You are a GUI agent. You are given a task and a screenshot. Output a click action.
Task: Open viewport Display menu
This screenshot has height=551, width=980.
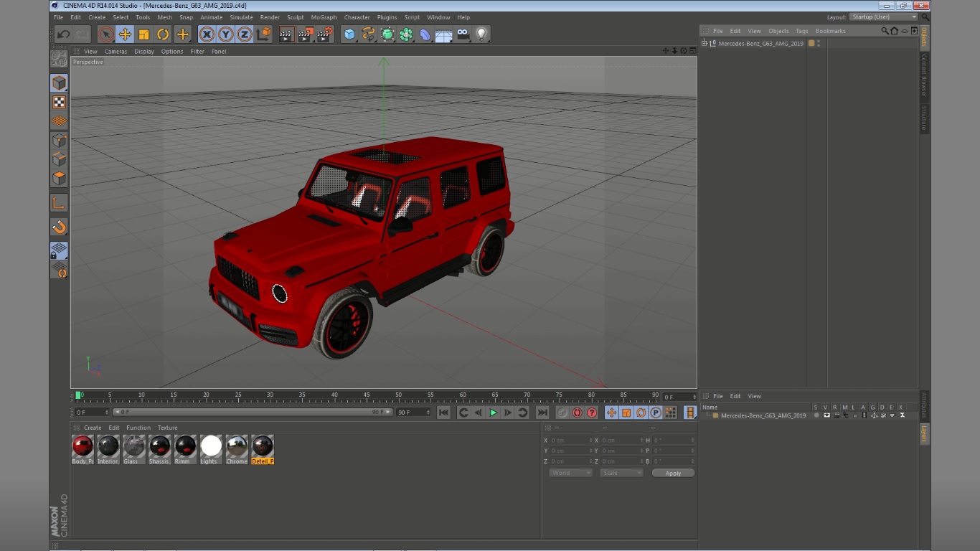click(x=144, y=52)
